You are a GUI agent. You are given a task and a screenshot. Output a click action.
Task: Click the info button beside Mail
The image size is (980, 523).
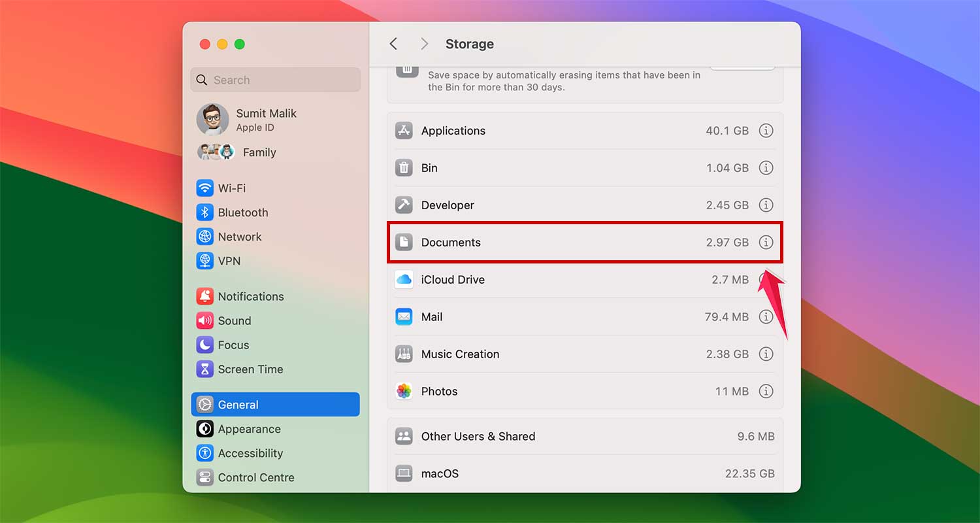pyautogui.click(x=766, y=316)
